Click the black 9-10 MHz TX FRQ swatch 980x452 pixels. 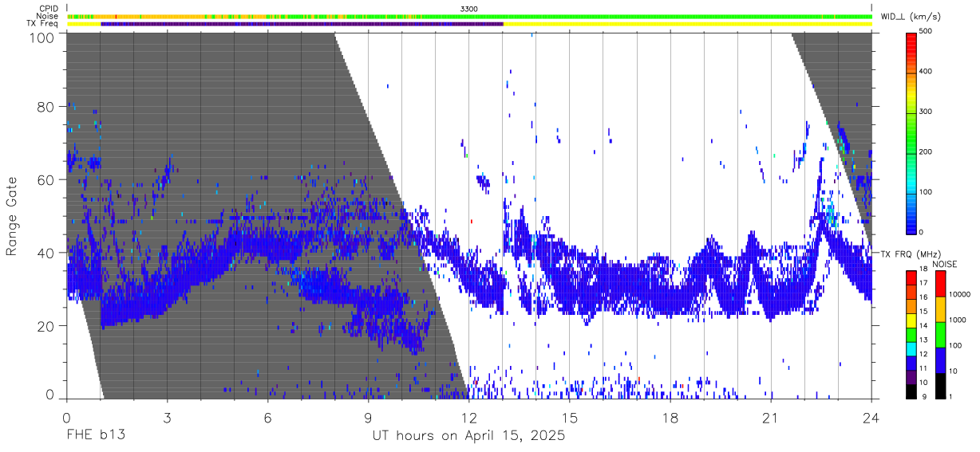coord(911,390)
